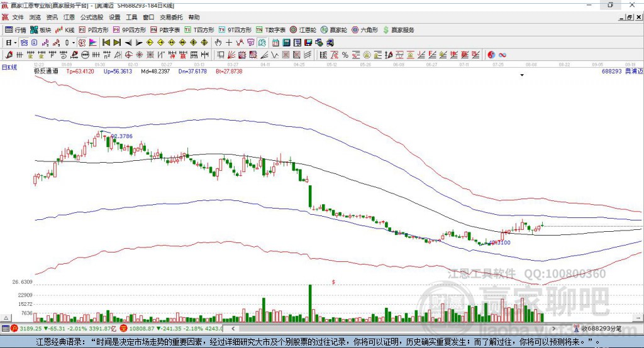Screen dimensions: 644x348
Task: Open the T四方形 tool
Action: point(199,30)
